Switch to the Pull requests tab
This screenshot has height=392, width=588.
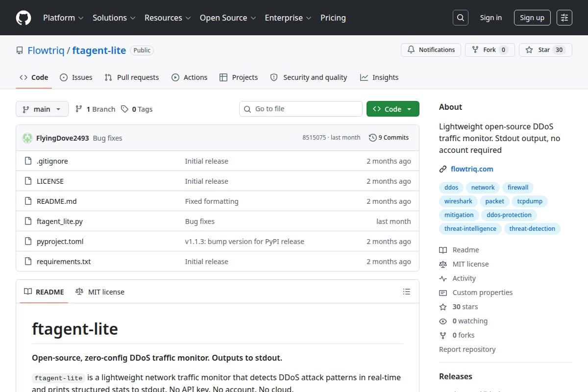pyautogui.click(x=132, y=77)
